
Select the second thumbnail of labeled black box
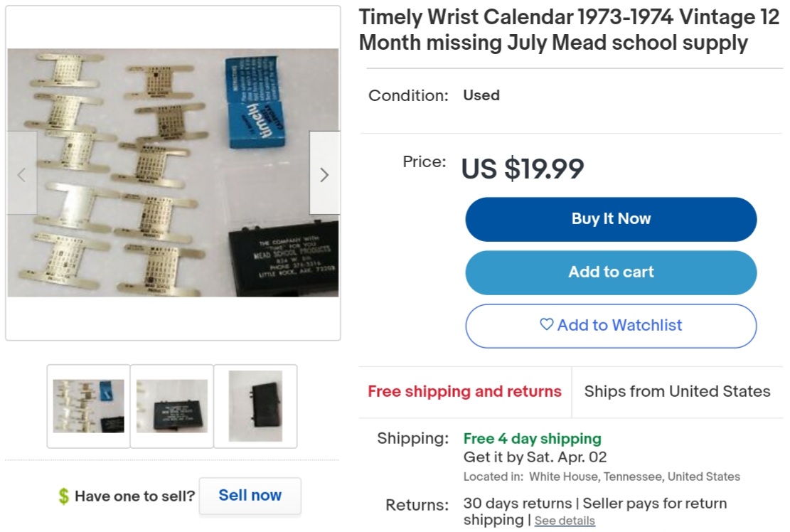tap(172, 406)
